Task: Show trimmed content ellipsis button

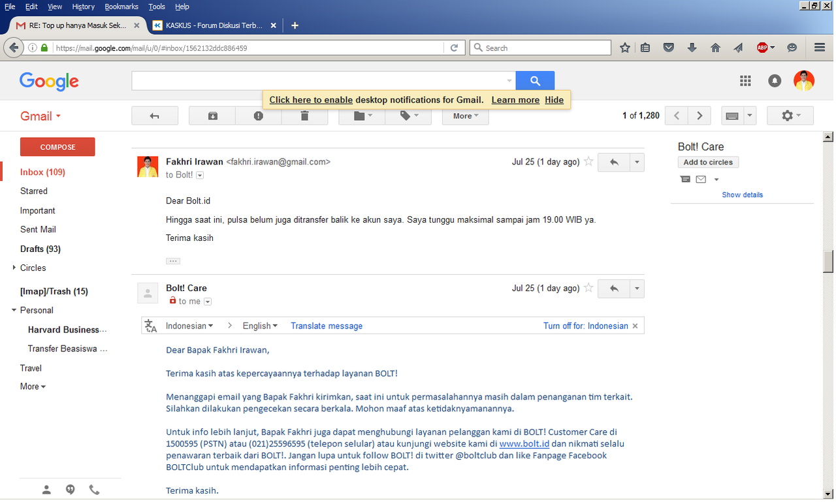Action: coord(173,260)
